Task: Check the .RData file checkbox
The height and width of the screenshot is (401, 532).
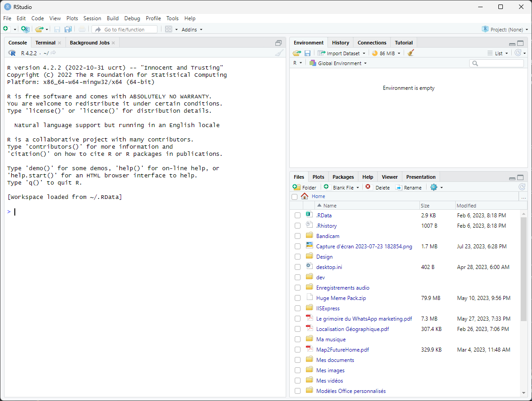Action: click(297, 215)
